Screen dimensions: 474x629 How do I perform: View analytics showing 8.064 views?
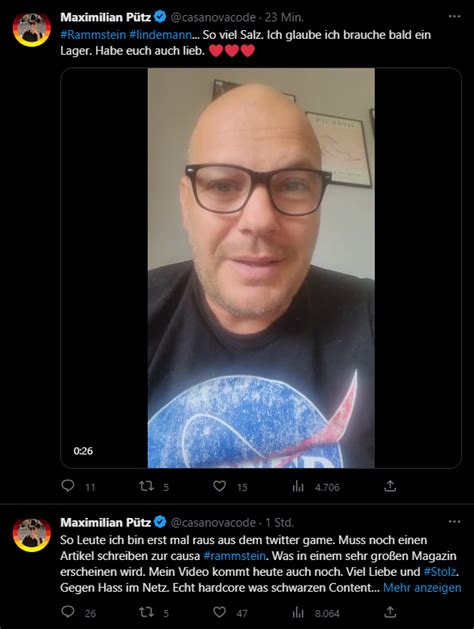pos(298,613)
